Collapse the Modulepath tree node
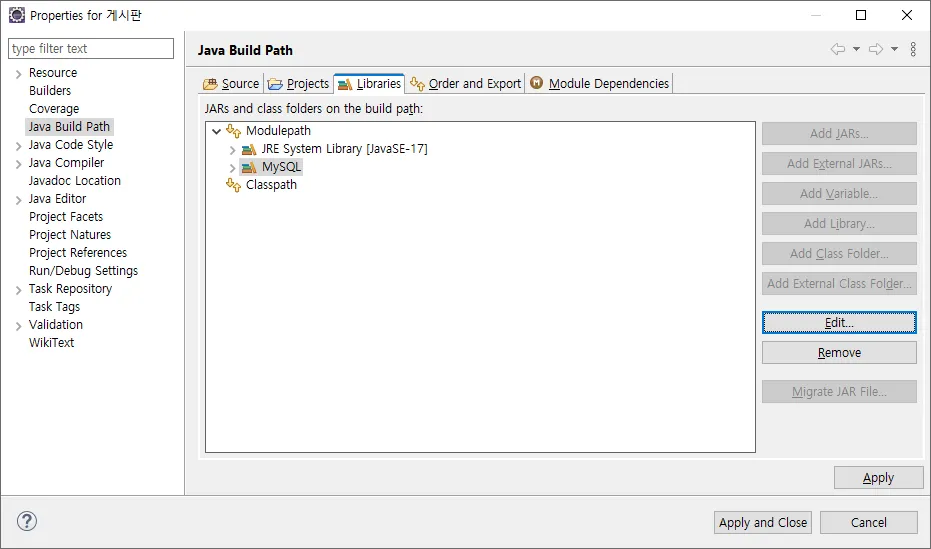 [216, 131]
